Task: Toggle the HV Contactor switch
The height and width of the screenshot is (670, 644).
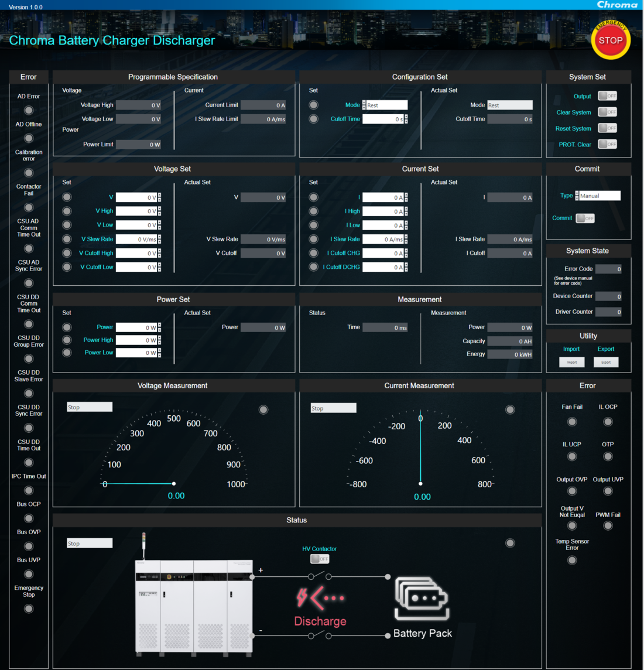Action: [x=320, y=559]
